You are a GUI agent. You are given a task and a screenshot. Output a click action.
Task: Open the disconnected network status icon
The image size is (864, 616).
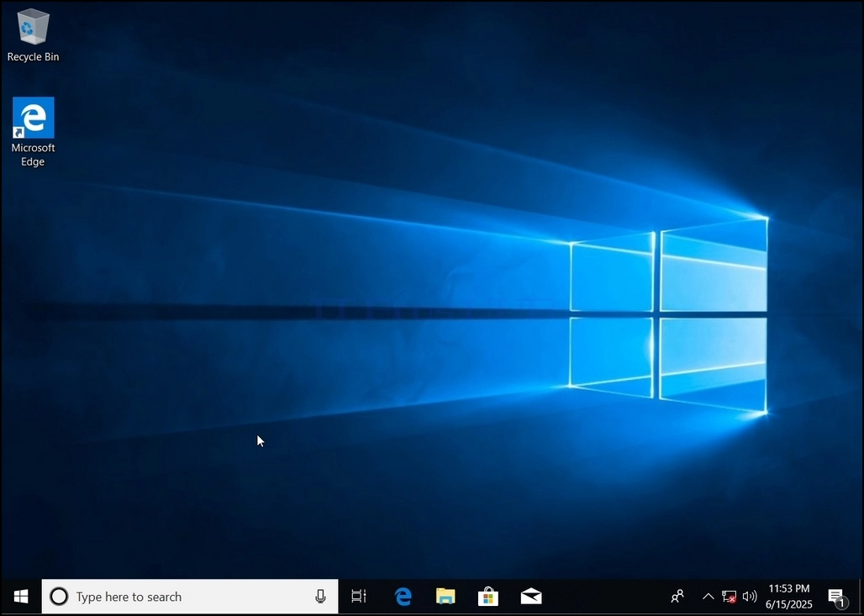pos(729,597)
